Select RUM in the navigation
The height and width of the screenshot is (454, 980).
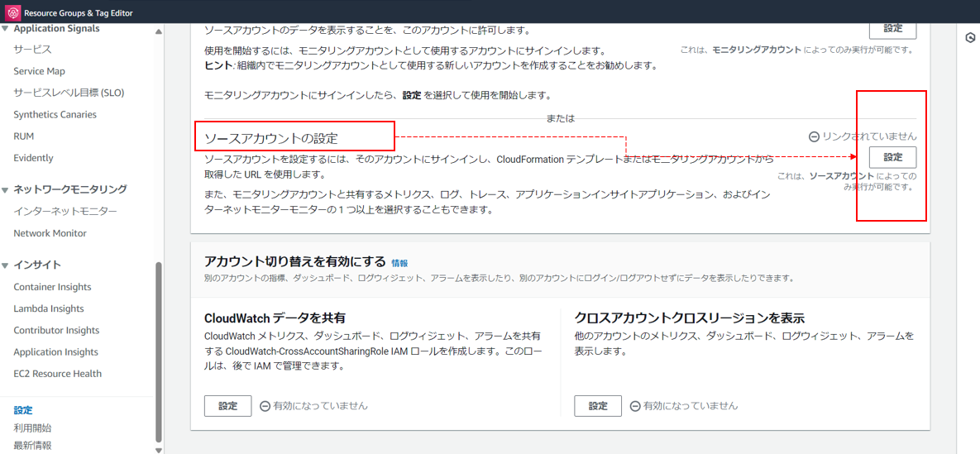(x=24, y=136)
